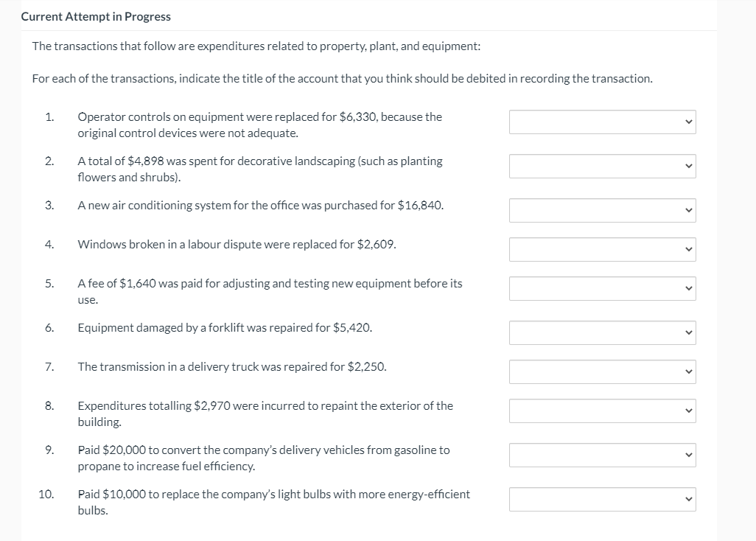
Task: Expand the dropdown for the air conditioning purchase
Action: [x=602, y=210]
